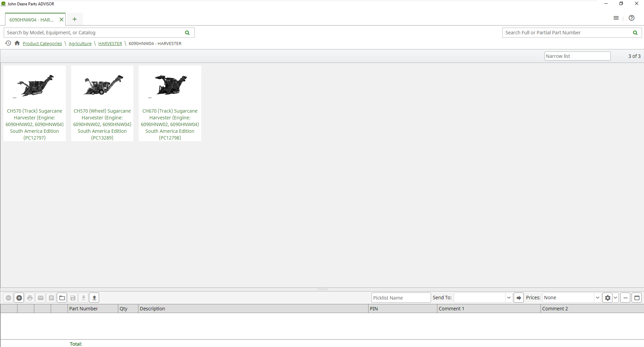
Task: Open the Product Categories breadcrumb link
Action: pos(42,44)
